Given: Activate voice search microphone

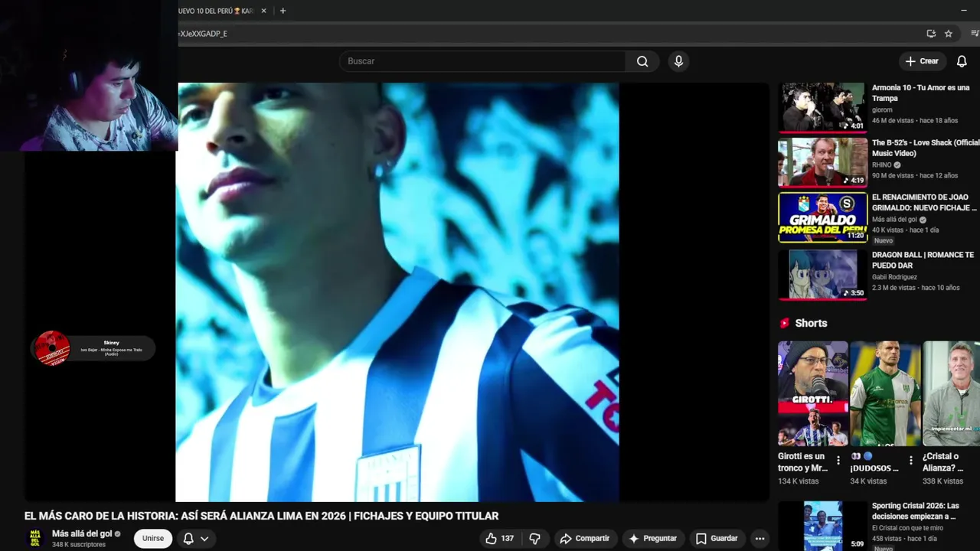Looking at the screenshot, I should [678, 61].
